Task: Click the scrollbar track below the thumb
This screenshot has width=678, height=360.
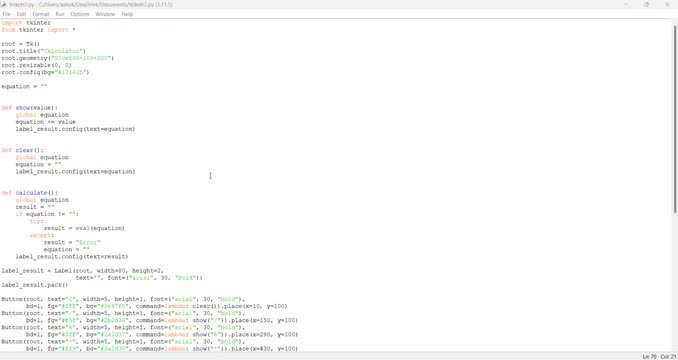Action: (675, 281)
